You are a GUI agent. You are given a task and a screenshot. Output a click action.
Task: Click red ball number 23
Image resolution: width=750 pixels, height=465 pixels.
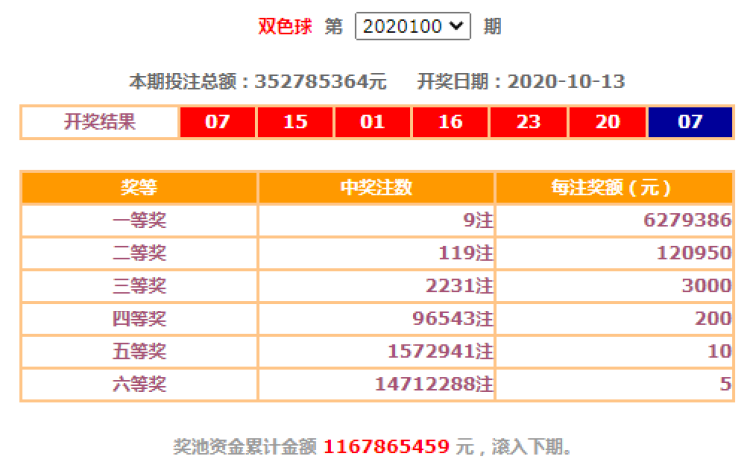(528, 122)
